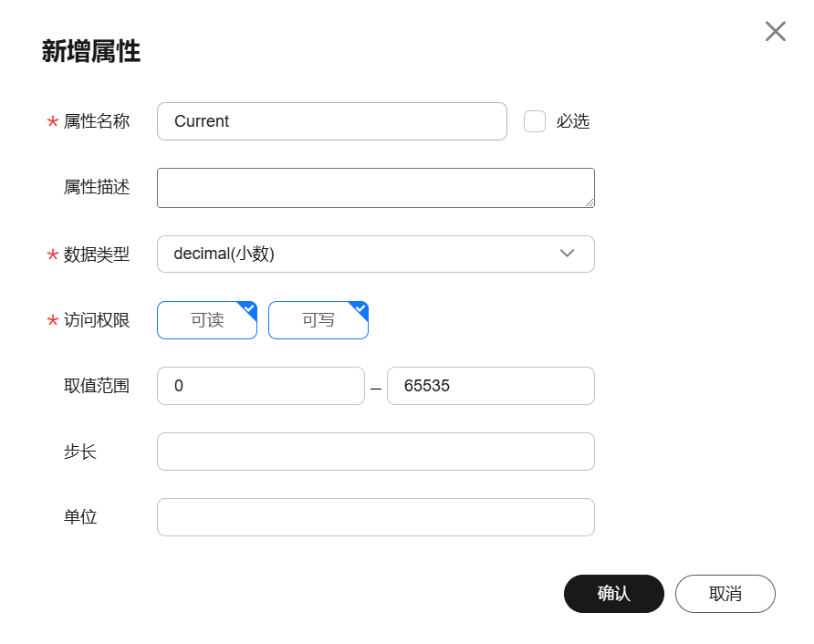Click into the empty 单位 input
The height and width of the screenshot is (644, 814).
click(376, 517)
